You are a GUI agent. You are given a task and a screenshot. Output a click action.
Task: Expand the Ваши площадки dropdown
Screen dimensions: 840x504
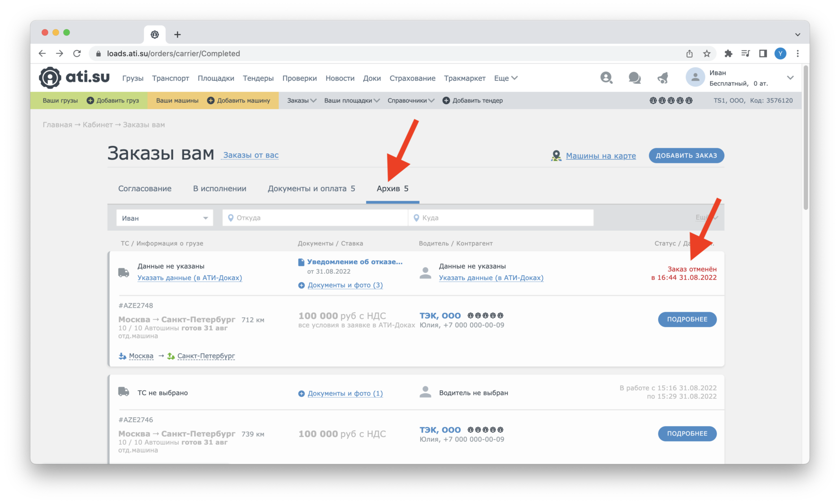(x=352, y=100)
